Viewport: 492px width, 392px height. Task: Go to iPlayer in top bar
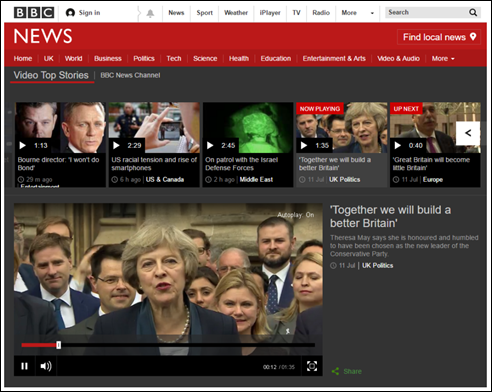270,13
